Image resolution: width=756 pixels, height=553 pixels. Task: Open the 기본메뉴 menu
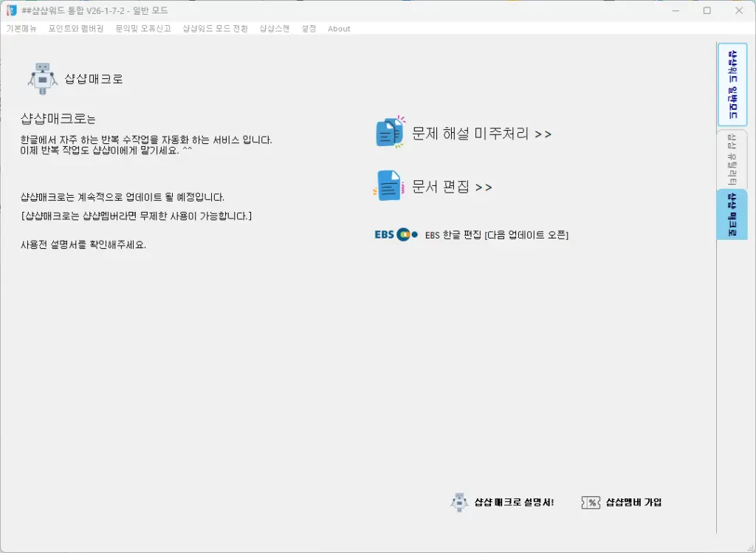pos(21,29)
